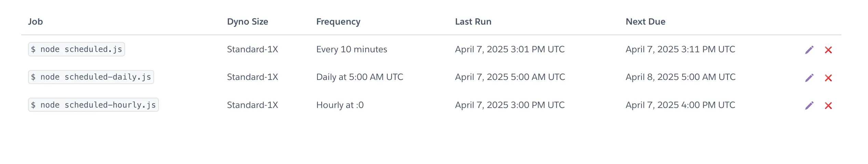Image resolution: width=868 pixels, height=164 pixels.
Task: Click the Hourly at :0 frequency
Action: pos(340,105)
